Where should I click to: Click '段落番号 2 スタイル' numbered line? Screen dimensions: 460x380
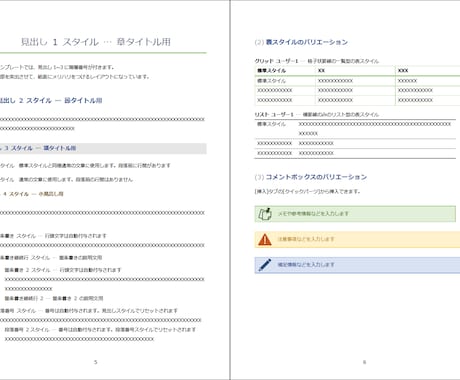[x=100, y=330]
